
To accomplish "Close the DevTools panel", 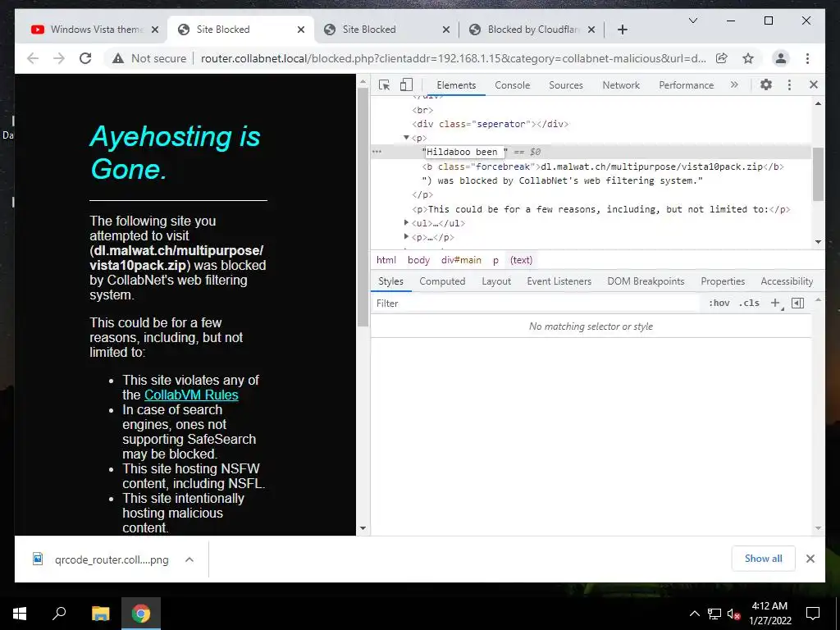I will (813, 84).
